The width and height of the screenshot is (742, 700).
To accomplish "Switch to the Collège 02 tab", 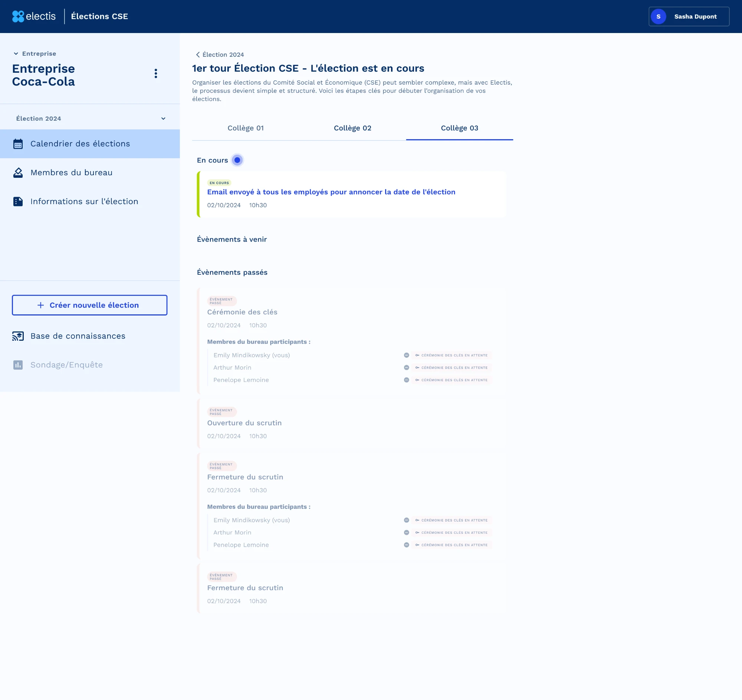I will tap(352, 128).
